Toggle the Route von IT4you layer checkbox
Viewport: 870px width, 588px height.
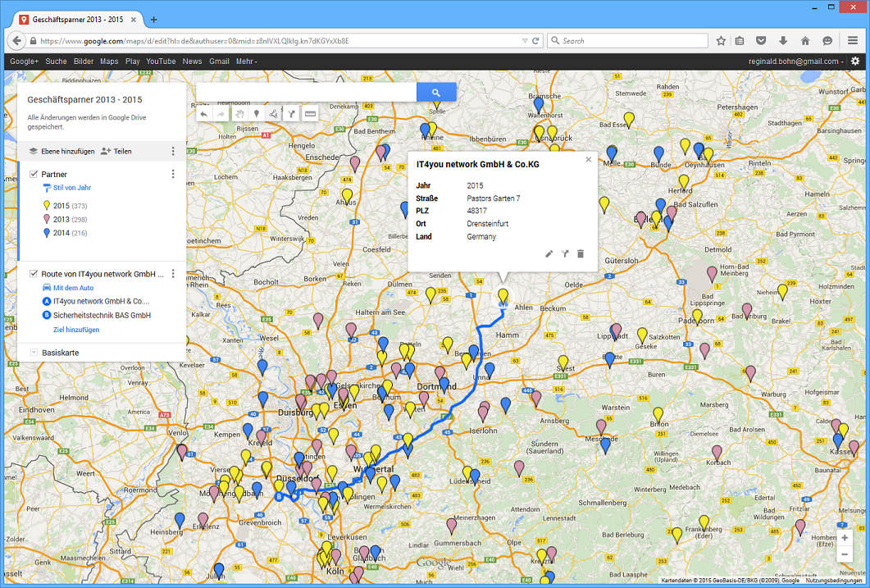coord(34,274)
